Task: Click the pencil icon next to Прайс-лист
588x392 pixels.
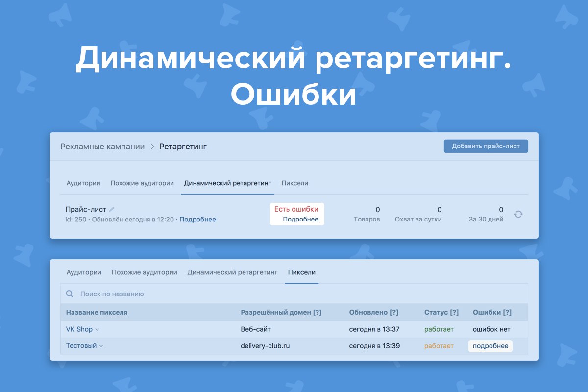Action: click(112, 209)
